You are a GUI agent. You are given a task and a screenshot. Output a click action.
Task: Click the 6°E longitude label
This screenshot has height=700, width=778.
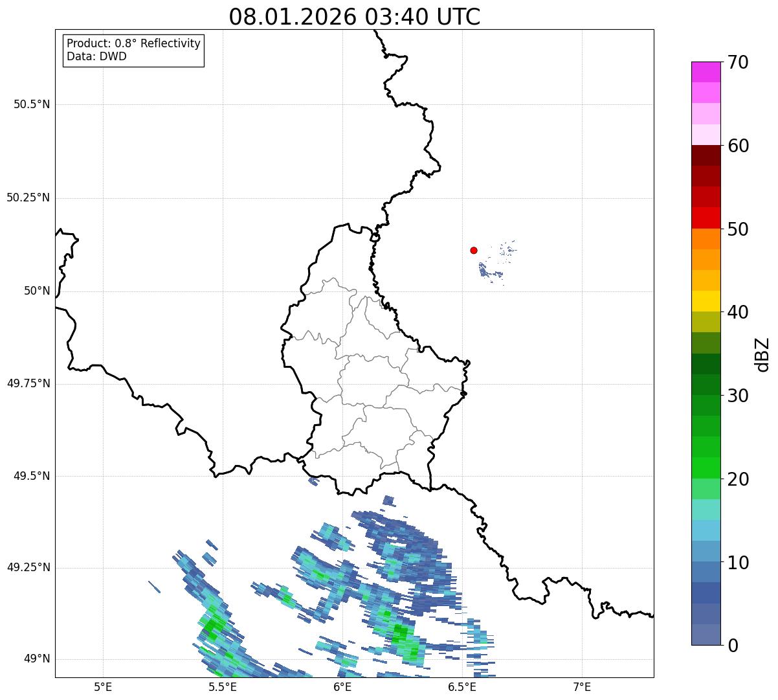(342, 686)
